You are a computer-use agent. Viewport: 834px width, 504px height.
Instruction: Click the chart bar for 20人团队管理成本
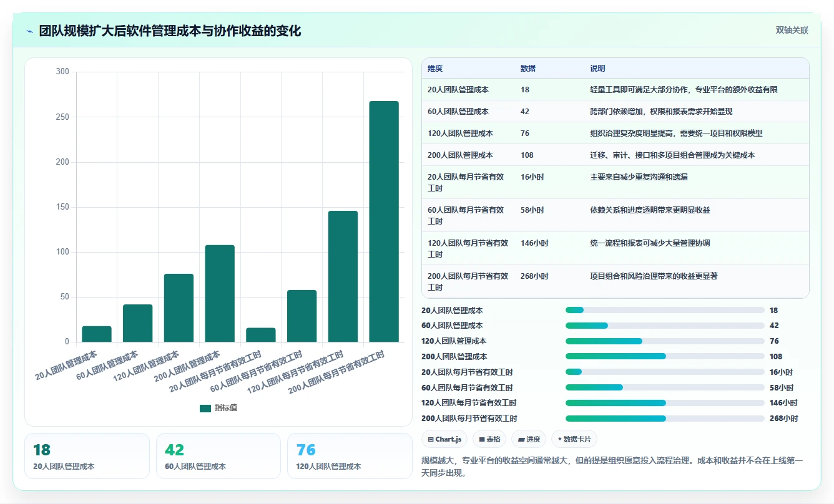97,334
